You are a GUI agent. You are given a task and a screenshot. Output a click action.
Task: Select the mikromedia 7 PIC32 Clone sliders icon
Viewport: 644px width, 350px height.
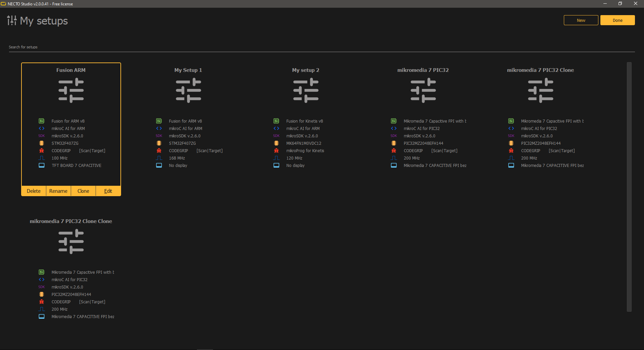pos(541,90)
